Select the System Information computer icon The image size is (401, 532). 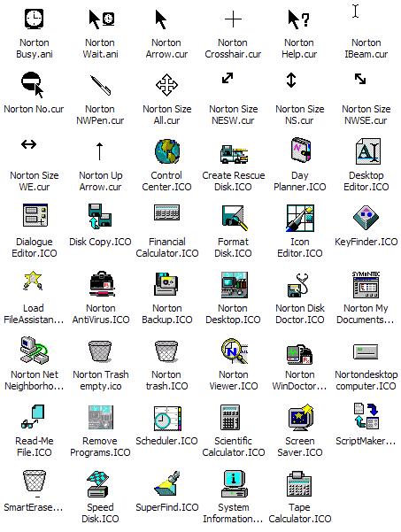[x=235, y=484]
